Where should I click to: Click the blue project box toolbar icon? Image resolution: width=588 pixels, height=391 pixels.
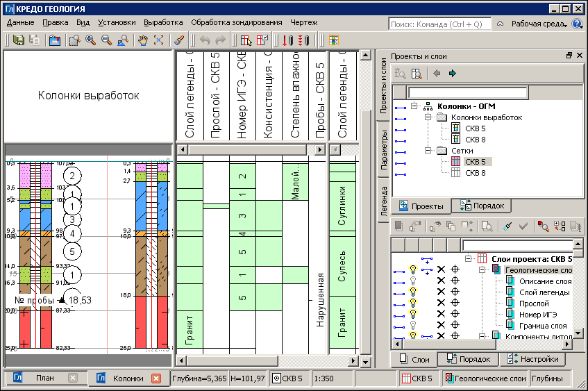[55, 40]
